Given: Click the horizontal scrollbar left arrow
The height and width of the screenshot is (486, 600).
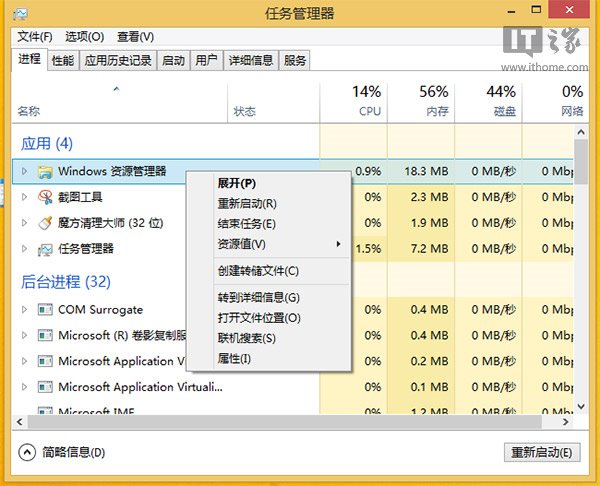Looking at the screenshot, I should (20, 422).
